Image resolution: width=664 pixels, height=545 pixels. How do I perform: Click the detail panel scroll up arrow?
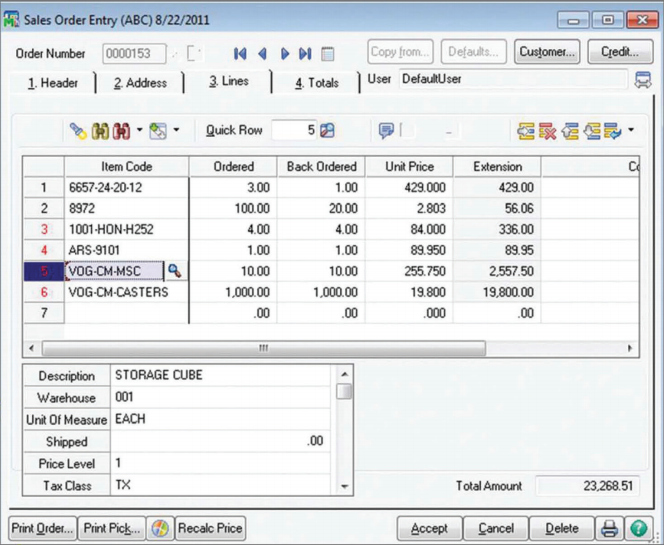[x=344, y=374]
